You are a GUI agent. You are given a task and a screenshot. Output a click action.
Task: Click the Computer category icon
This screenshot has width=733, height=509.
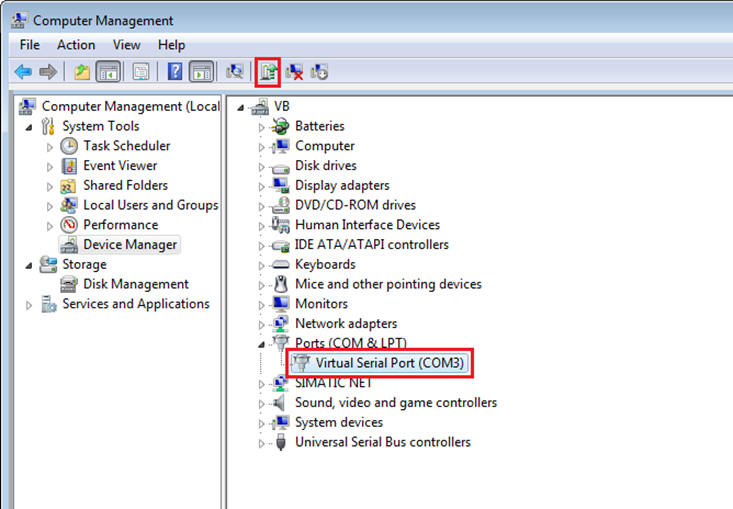click(280, 146)
